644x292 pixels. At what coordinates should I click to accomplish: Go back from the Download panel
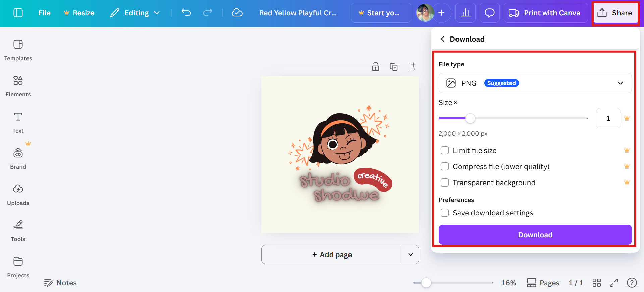point(443,39)
